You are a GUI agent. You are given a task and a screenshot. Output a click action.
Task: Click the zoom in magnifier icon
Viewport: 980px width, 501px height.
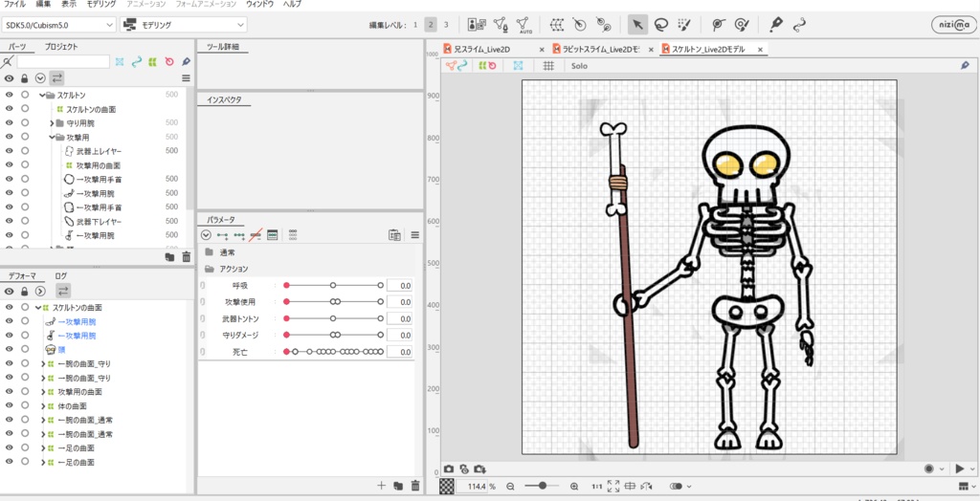coord(574,487)
